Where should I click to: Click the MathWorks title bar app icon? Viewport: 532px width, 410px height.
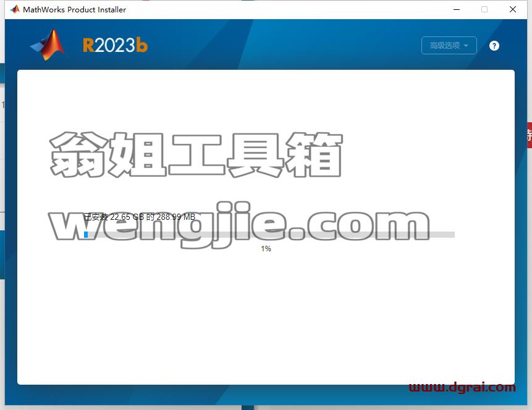15,9
